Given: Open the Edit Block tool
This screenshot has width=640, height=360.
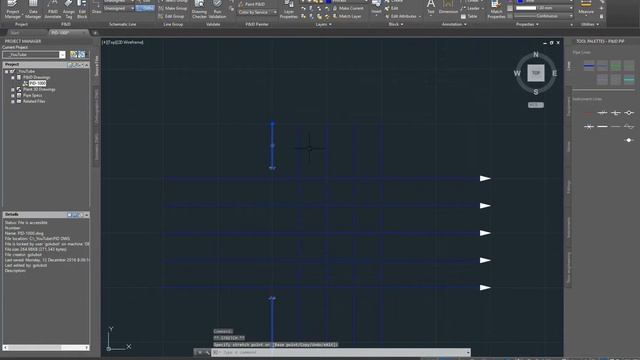Looking at the screenshot, I should (82, 10).
